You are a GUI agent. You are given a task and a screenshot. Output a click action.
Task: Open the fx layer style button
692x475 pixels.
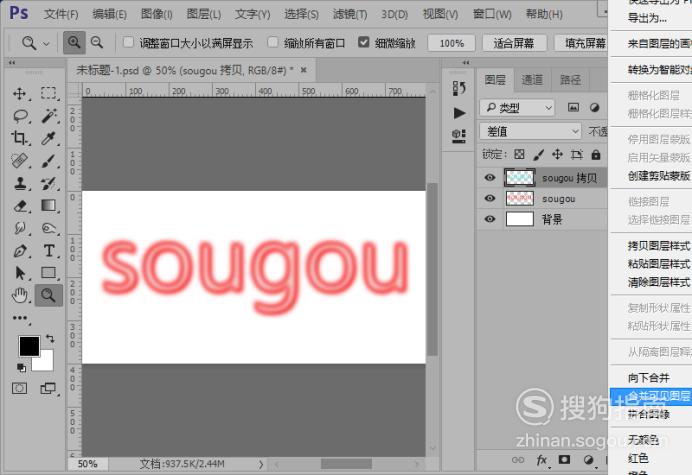click(x=542, y=460)
